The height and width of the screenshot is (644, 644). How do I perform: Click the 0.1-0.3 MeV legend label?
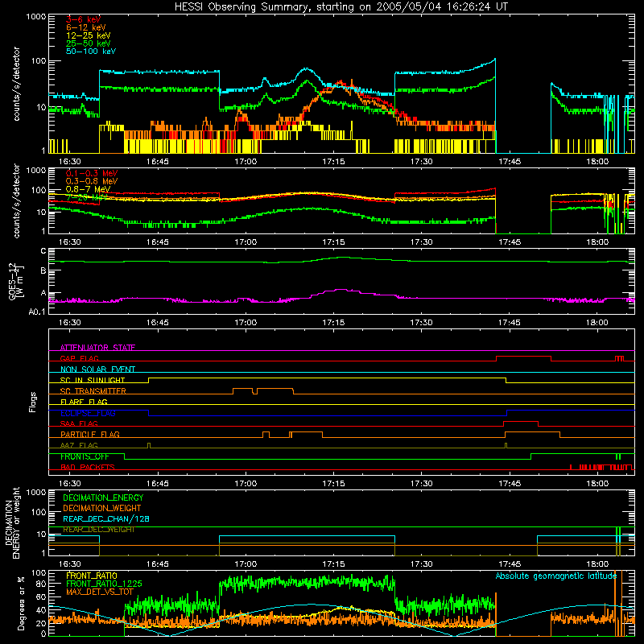(x=92, y=173)
